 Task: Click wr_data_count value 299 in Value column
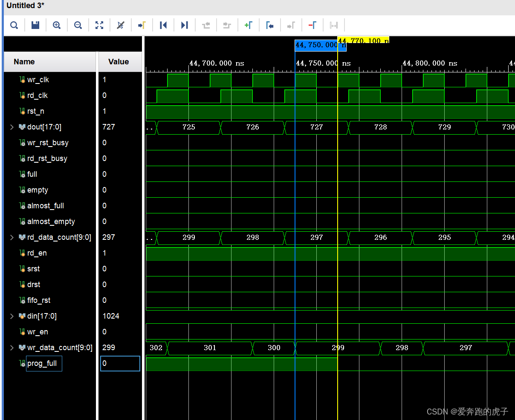[x=109, y=348]
